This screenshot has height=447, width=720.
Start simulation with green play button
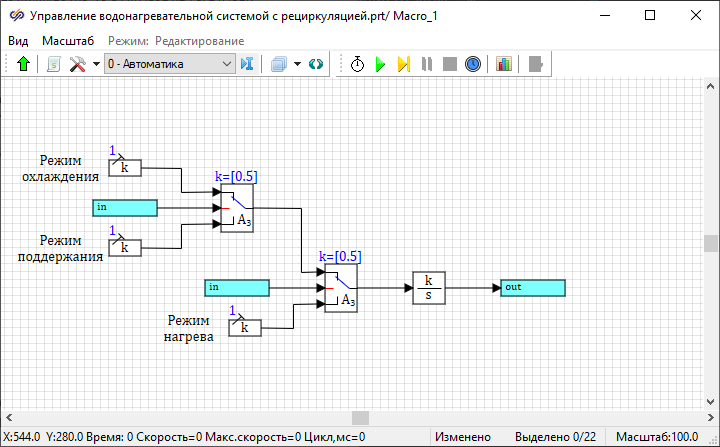click(380, 64)
